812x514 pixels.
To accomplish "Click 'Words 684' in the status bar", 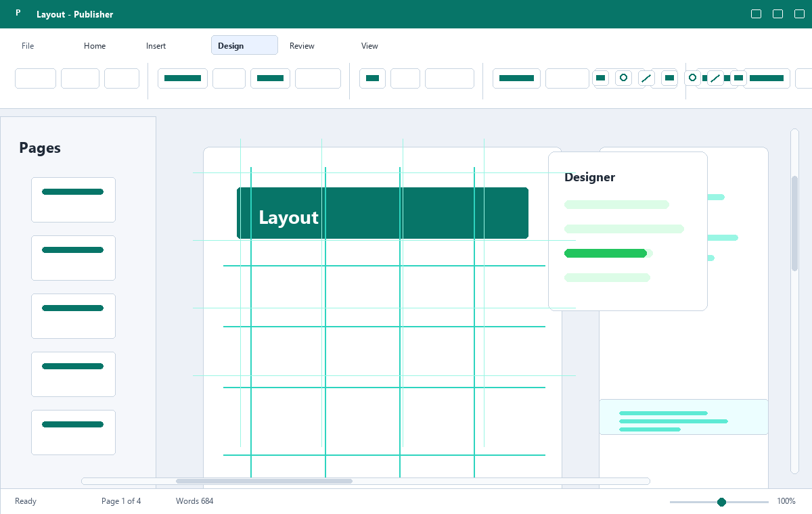I will click(x=195, y=501).
